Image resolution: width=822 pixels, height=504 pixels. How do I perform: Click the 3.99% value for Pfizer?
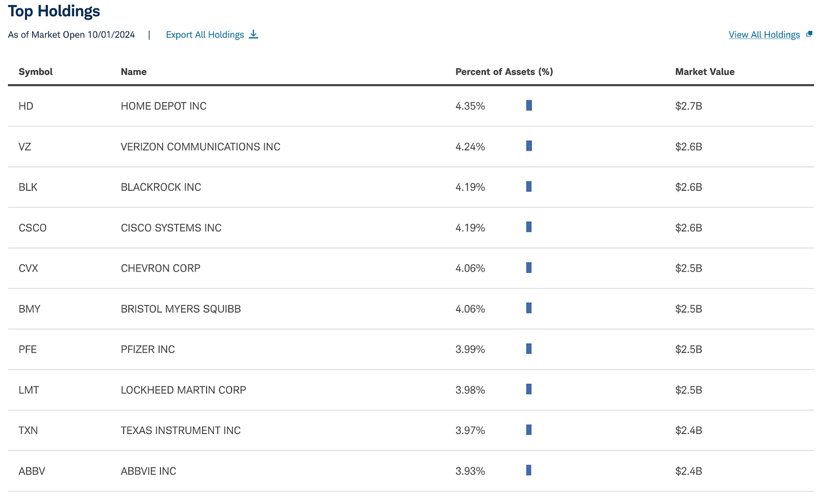[470, 349]
